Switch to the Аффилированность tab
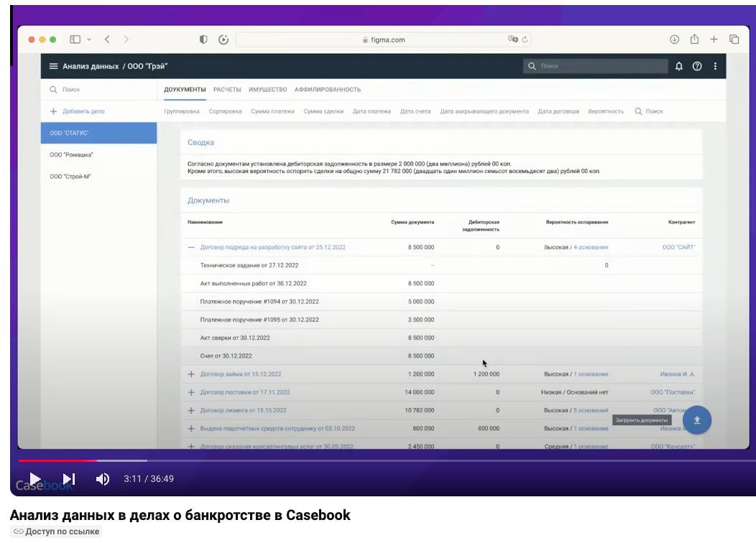The height and width of the screenshot is (543, 756). click(x=328, y=90)
